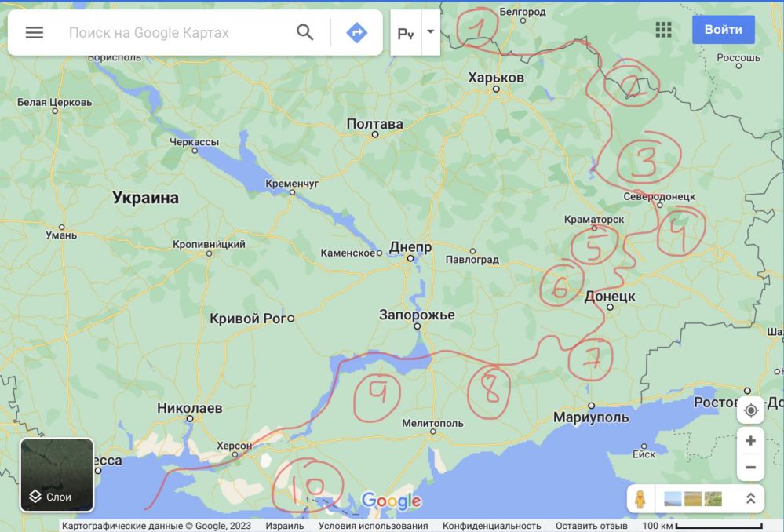
Task: Open Условия использования link
Action: point(373,526)
